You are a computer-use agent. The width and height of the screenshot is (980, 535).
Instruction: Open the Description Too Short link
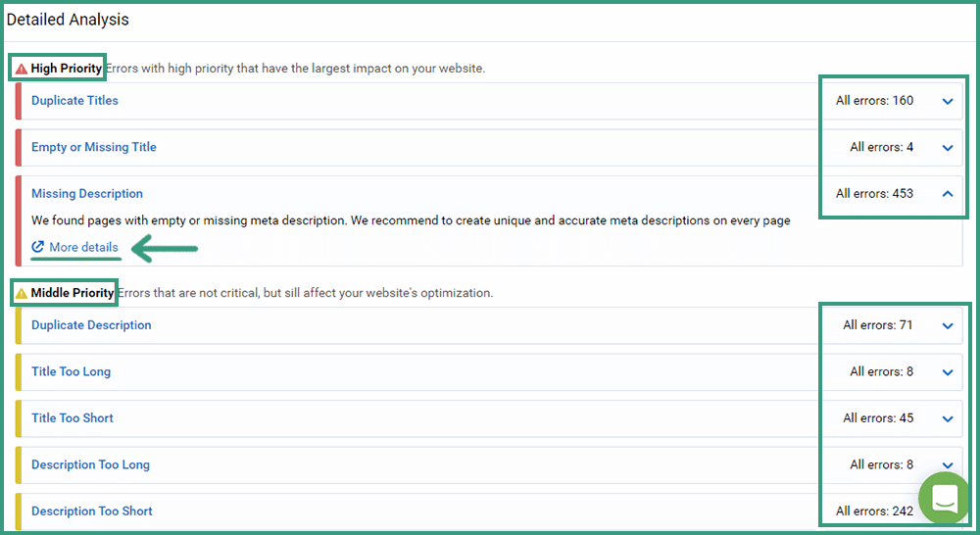[x=91, y=511]
